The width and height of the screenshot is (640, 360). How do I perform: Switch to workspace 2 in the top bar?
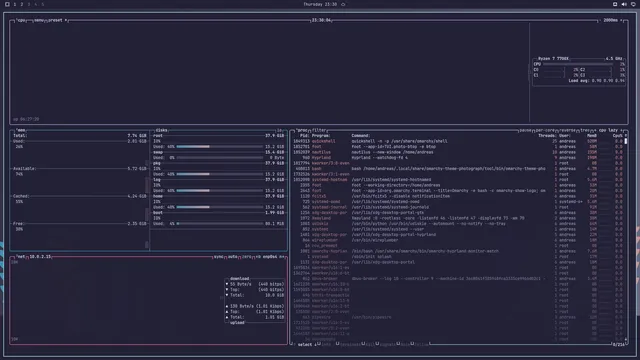pos(22,4)
